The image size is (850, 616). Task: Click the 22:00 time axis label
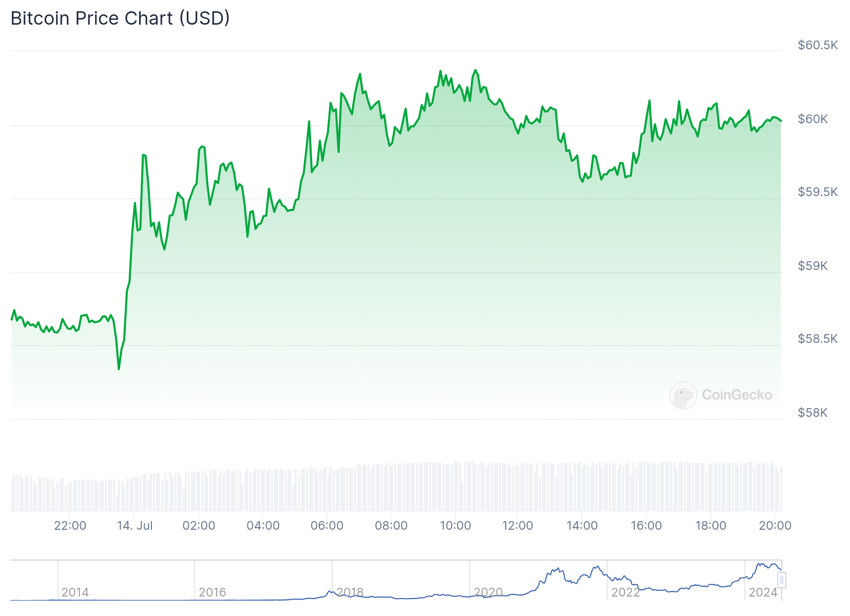(70, 526)
